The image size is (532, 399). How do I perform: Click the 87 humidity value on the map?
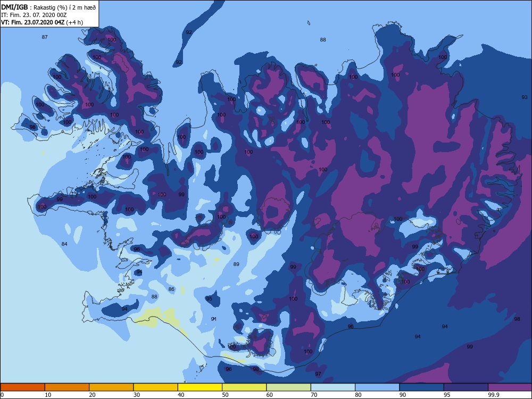pyautogui.click(x=45, y=37)
